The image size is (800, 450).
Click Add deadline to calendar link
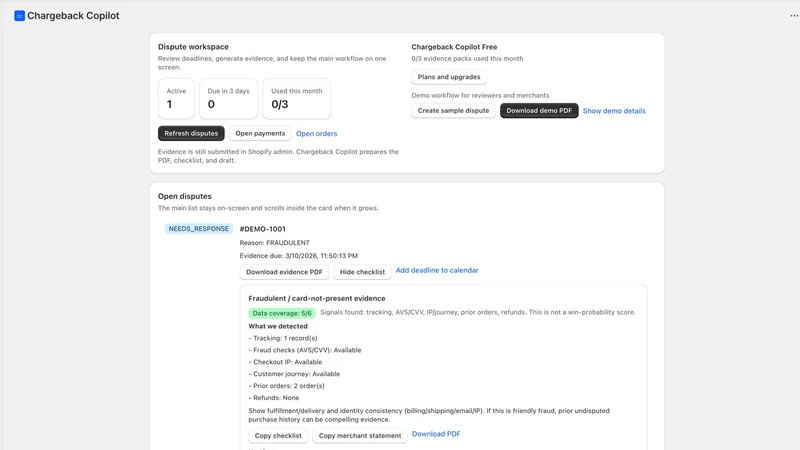(x=437, y=270)
